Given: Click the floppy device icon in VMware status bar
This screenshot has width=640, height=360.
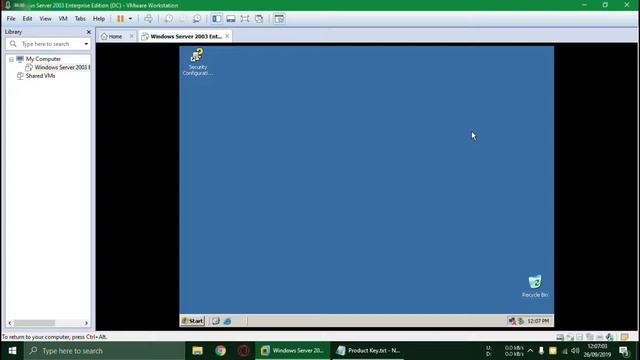Looking at the screenshot, I should [580, 337].
